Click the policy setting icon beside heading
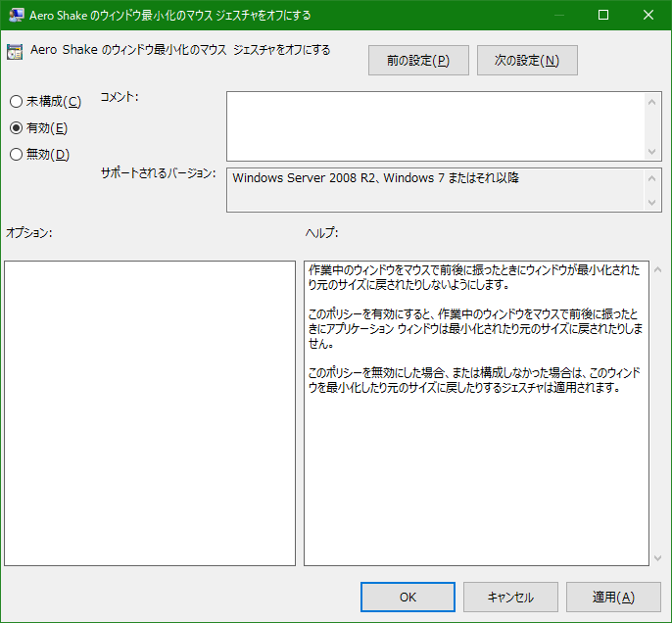This screenshot has height=623, width=672. (x=15, y=52)
